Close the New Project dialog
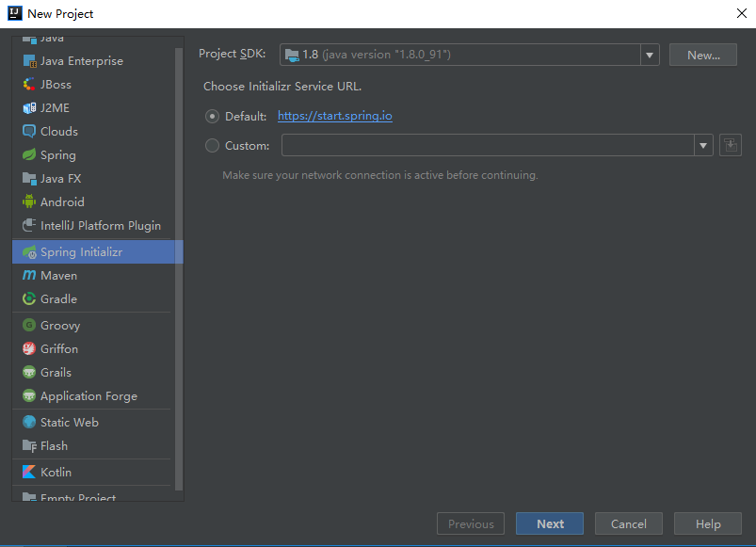The image size is (756, 547). click(x=742, y=13)
